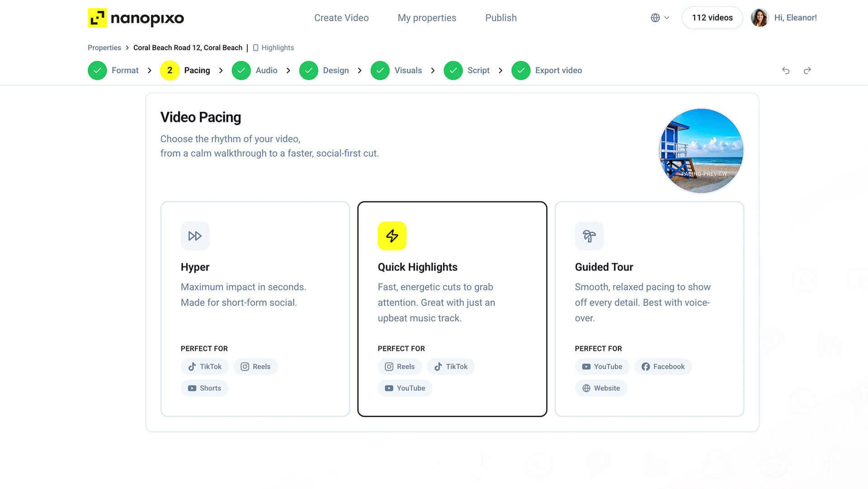Click the redo arrow icon

point(807,71)
